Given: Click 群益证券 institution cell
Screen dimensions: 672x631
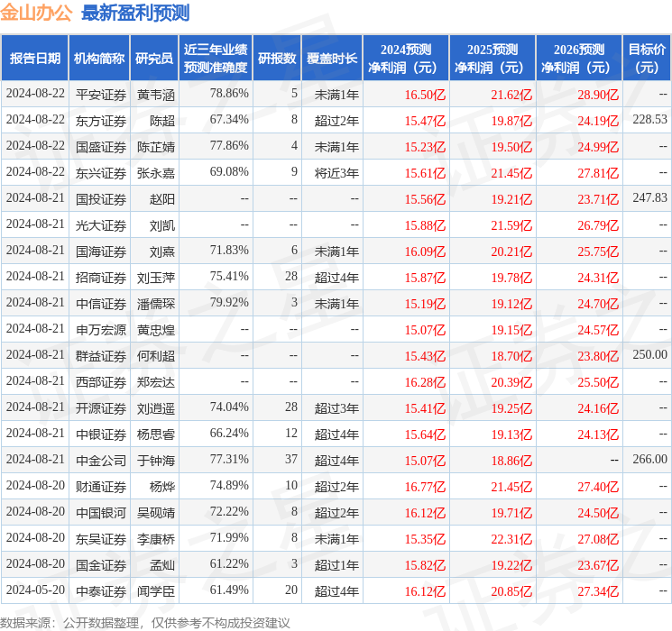Looking at the screenshot, I should point(101,356).
